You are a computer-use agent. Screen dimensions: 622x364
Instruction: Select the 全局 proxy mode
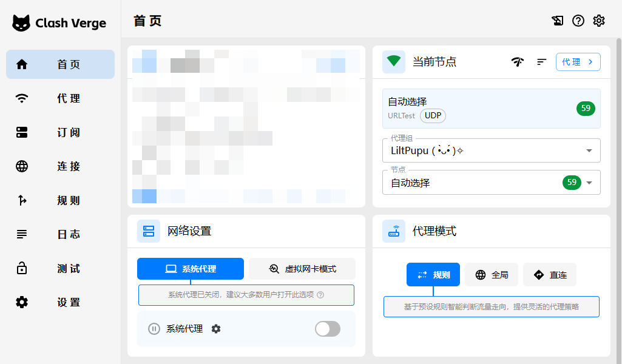(492, 275)
